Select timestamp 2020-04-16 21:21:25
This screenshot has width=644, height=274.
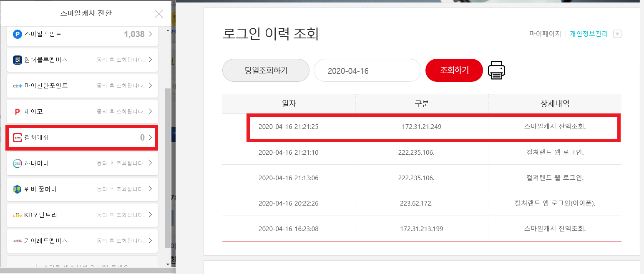(x=289, y=127)
